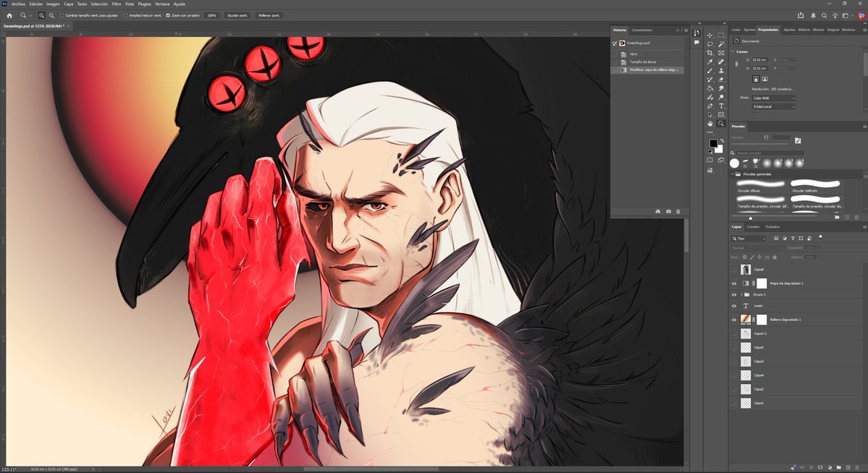Pick the Crop tool
Screen dimensions: 868x473
pos(709,53)
